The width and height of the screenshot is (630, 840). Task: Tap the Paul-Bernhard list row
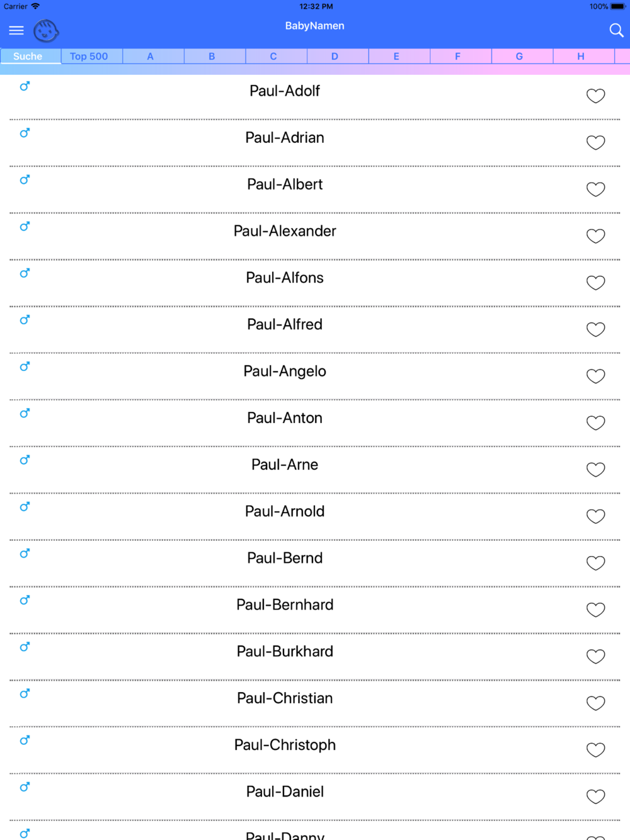coord(315,610)
